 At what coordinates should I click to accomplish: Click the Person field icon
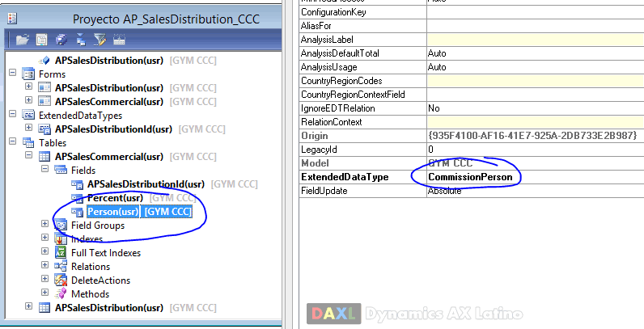(x=77, y=212)
